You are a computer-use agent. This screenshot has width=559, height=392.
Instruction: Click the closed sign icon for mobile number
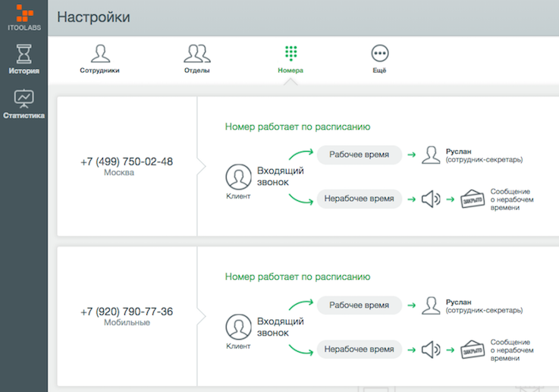(472, 350)
